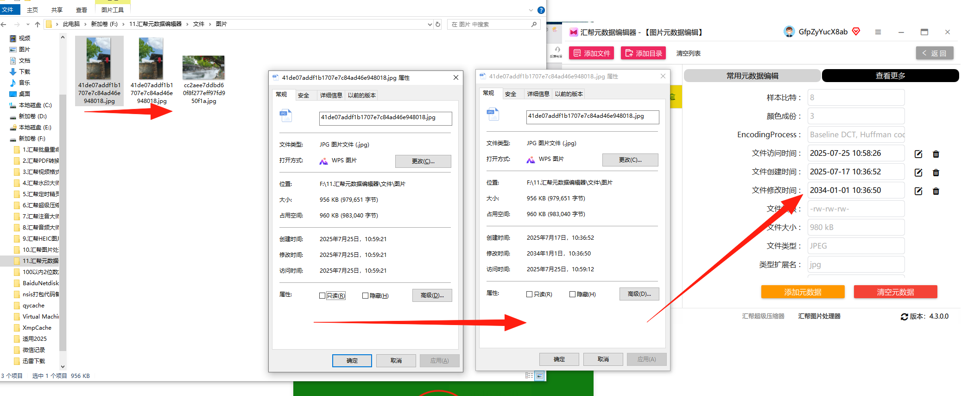Viewport: 980px width, 396px height.
Task: Edit the 文件访问时间 value with pencil icon
Action: click(x=918, y=154)
